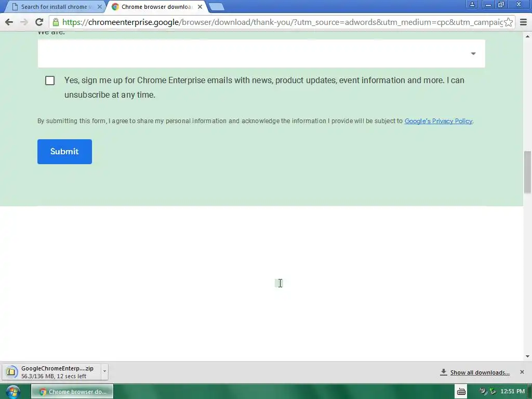The width and height of the screenshot is (532, 399).
Task: Click the browser forward arrow
Action: 24,22
